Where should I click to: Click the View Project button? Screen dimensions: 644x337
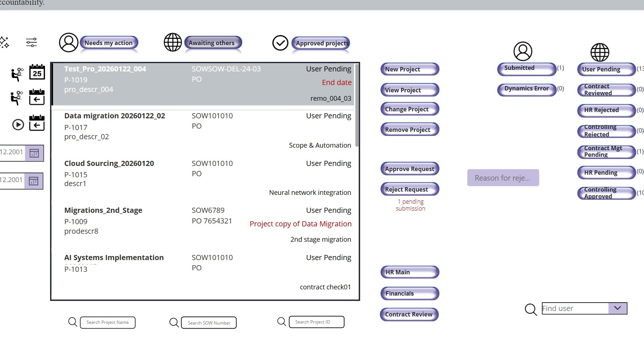(410, 90)
